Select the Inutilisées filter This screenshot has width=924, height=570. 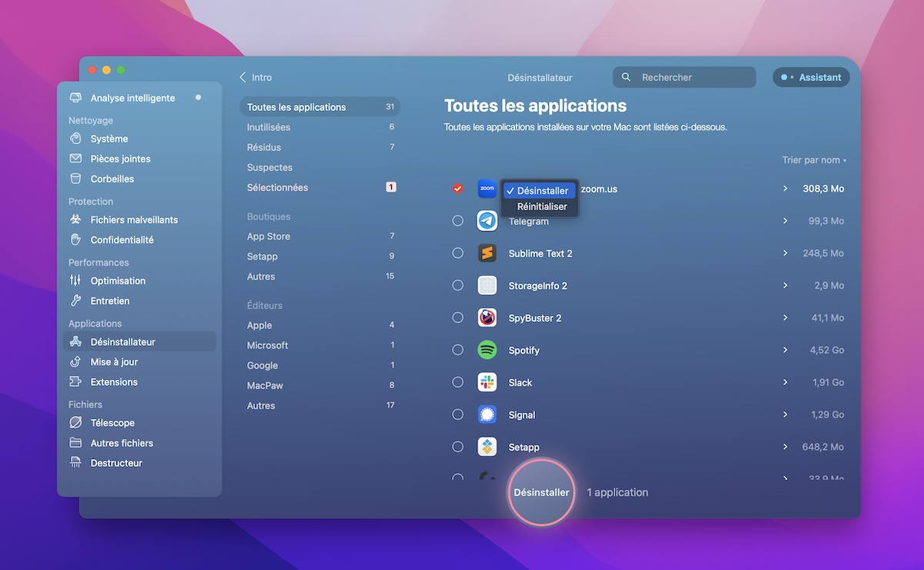pyautogui.click(x=320, y=127)
